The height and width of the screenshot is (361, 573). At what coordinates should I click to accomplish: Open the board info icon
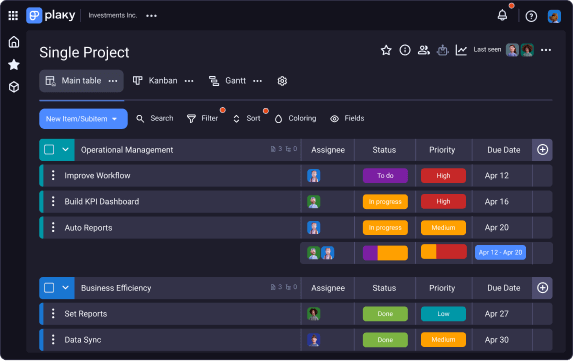pos(405,50)
